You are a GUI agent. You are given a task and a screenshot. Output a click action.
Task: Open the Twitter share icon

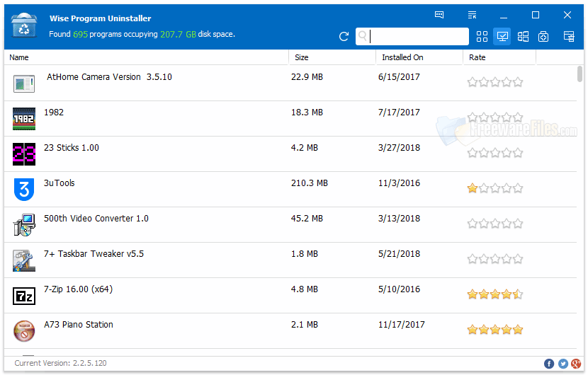click(563, 364)
